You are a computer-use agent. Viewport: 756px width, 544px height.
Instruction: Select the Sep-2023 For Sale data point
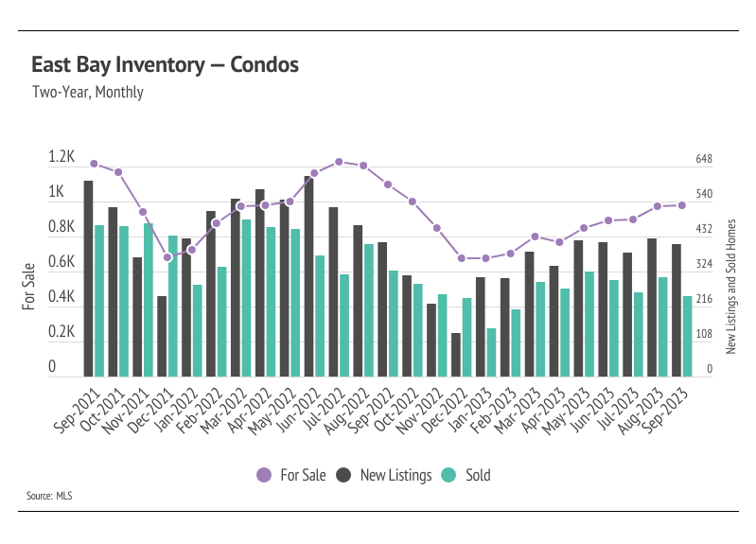click(682, 205)
